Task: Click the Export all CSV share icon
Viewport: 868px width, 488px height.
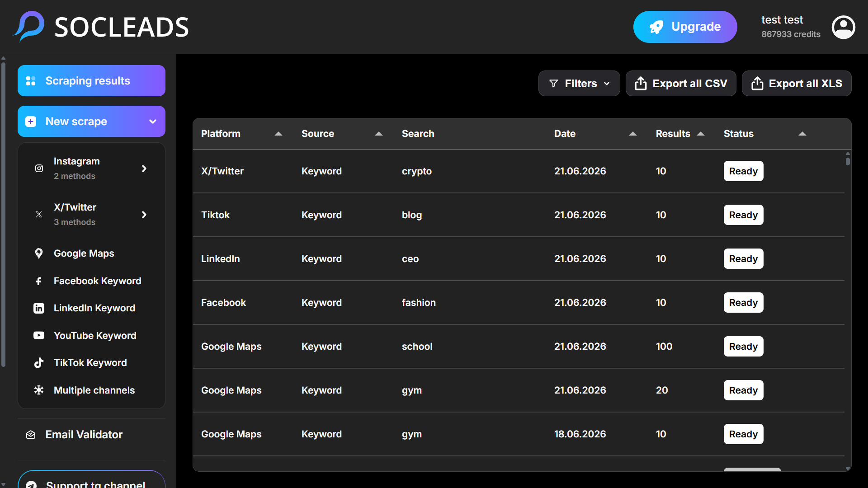Action: coord(641,83)
